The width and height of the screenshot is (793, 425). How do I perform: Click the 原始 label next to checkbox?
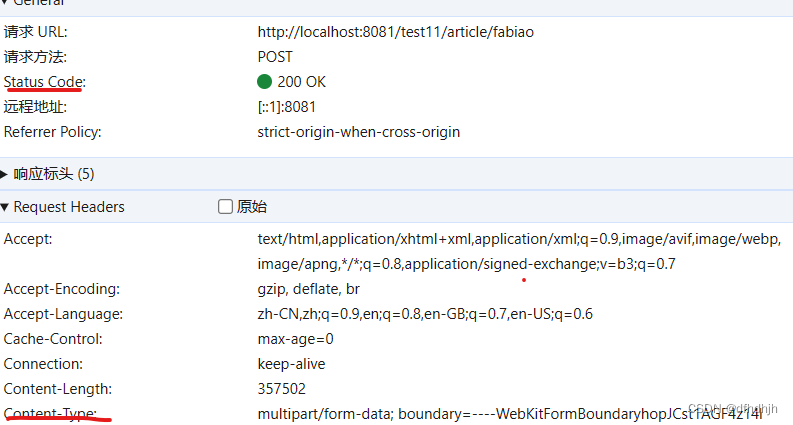point(252,206)
